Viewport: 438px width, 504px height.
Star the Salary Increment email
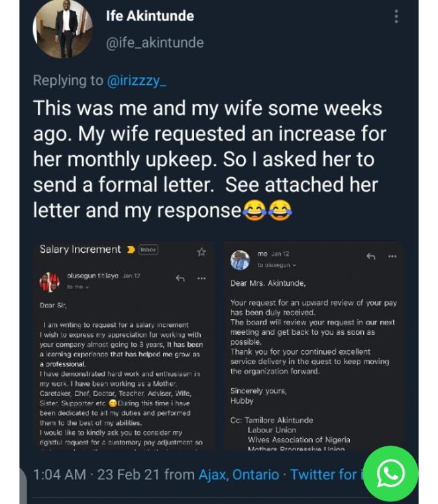click(x=201, y=251)
